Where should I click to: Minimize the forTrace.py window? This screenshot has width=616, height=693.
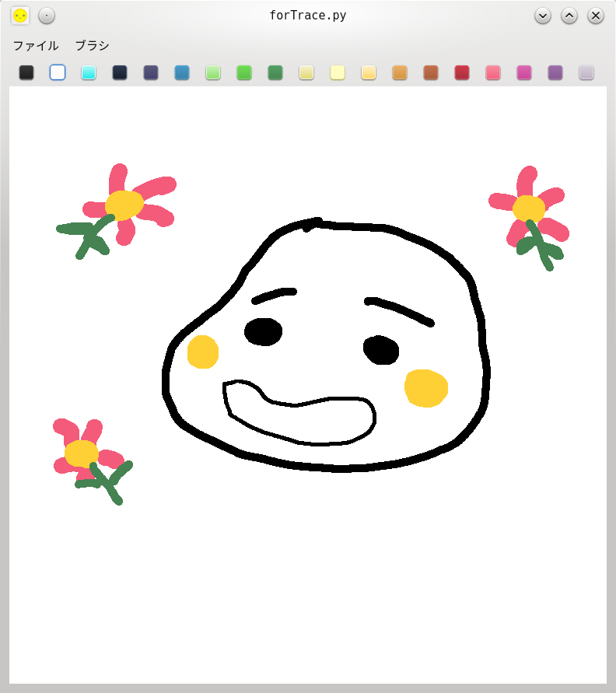[x=543, y=16]
